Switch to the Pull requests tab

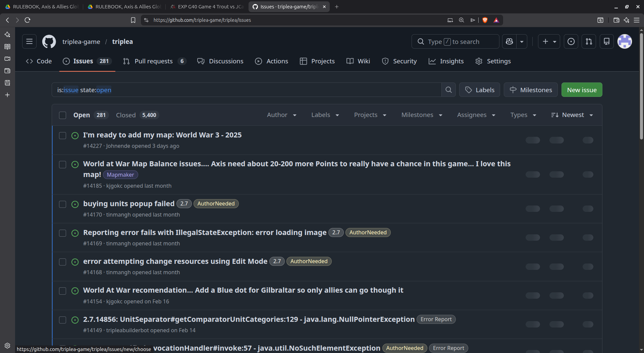click(x=154, y=61)
